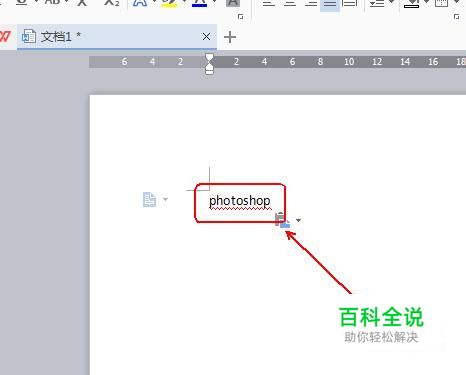
Task: Click the WPS logo beside document tab
Action: tap(5, 36)
